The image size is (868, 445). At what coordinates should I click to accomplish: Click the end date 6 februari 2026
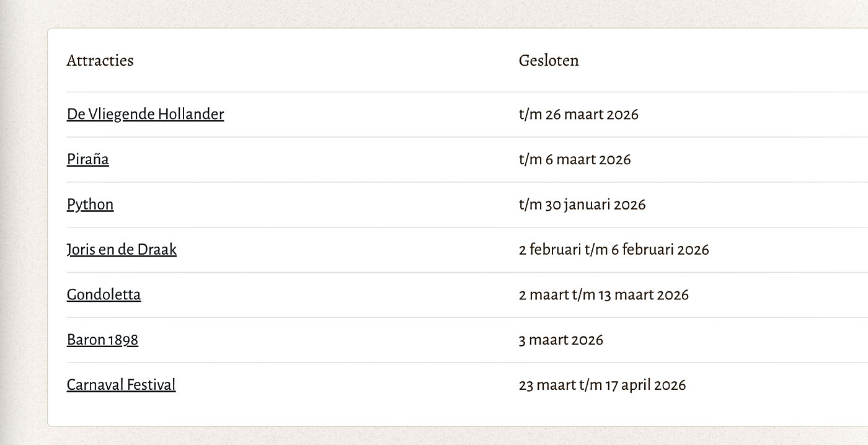[x=660, y=250]
